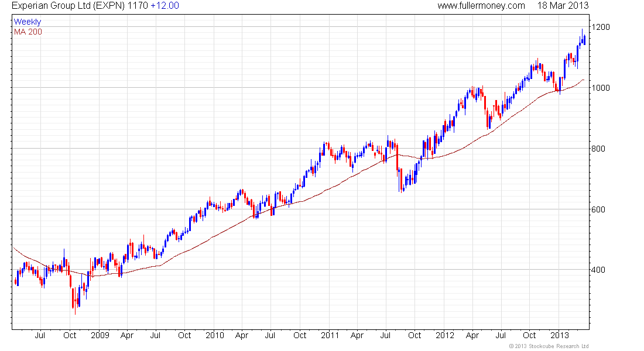Click the price change value +12.00

pyautogui.click(x=165, y=6)
